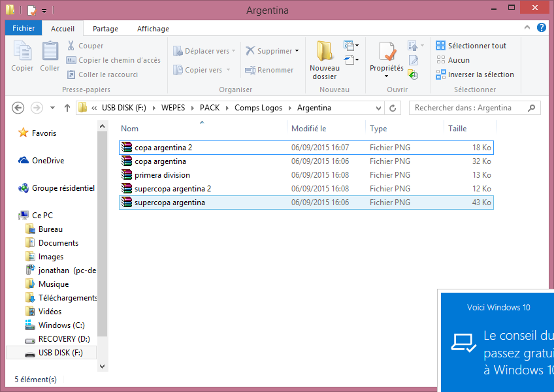
Task: Sort by the Type column header
Action: [404, 128]
